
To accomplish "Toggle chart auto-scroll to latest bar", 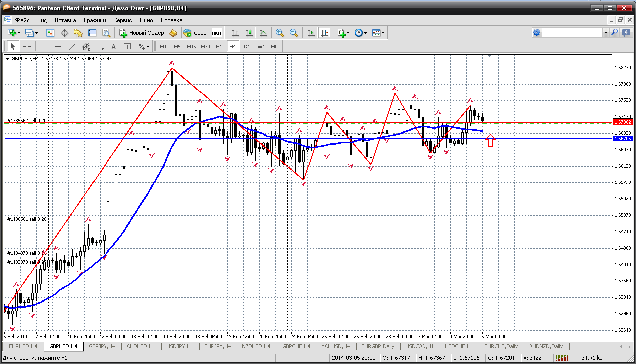I will [x=311, y=33].
